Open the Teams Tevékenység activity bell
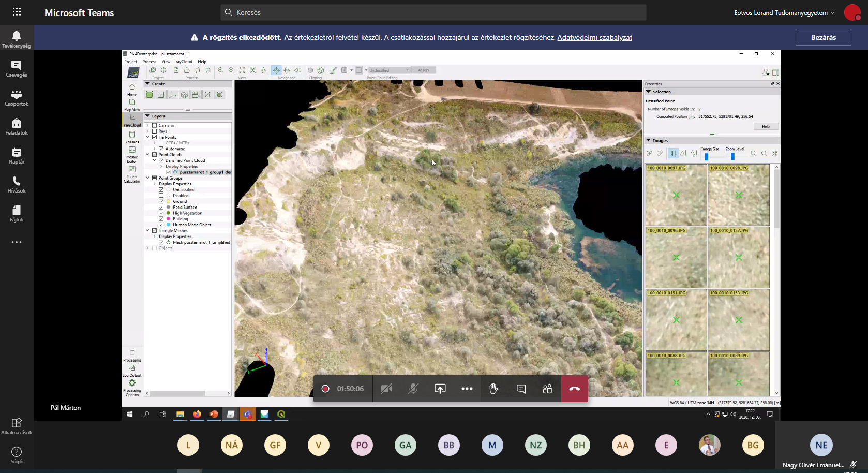This screenshot has height=473, width=868. (x=17, y=39)
